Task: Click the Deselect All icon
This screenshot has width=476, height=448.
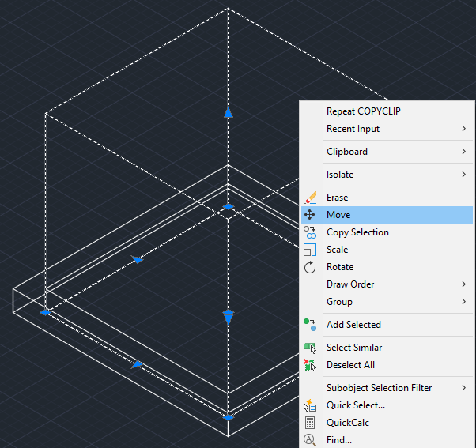Action: pyautogui.click(x=310, y=365)
